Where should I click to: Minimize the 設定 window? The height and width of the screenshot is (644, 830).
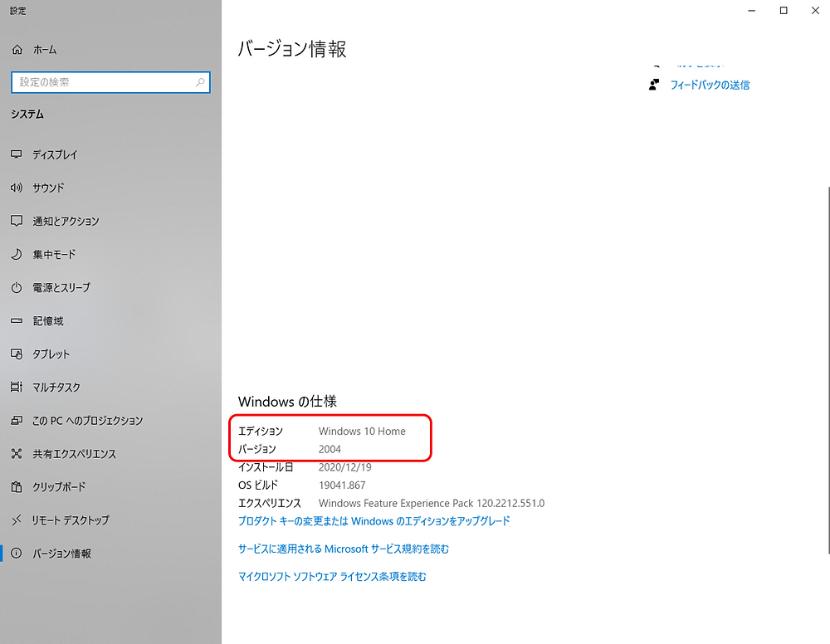(752, 11)
